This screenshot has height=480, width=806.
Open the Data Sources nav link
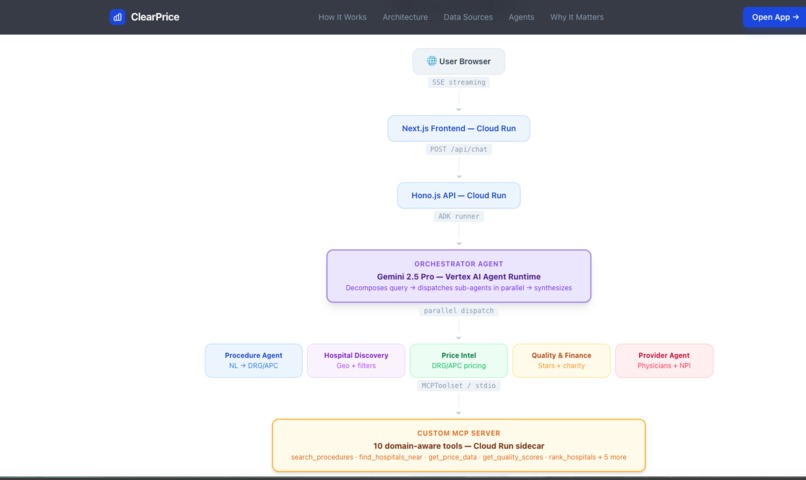(x=468, y=17)
